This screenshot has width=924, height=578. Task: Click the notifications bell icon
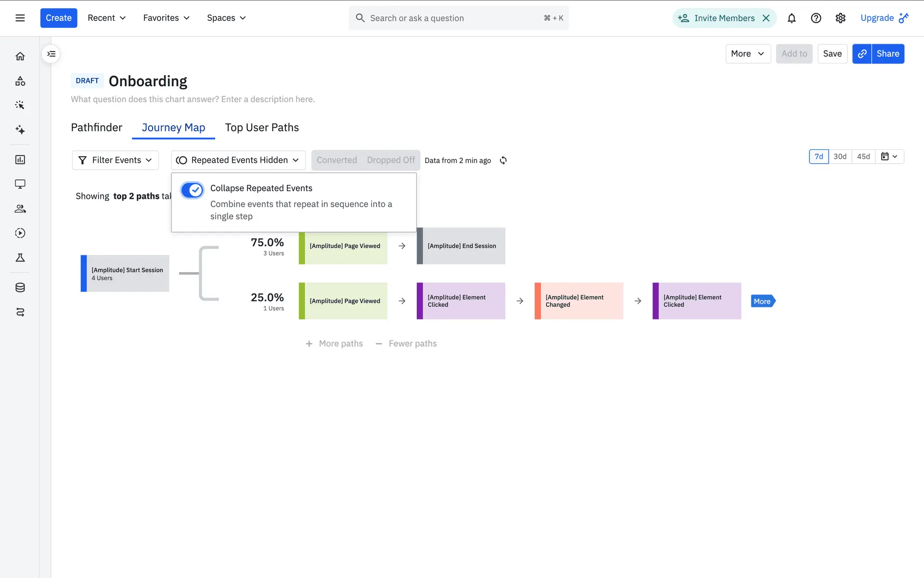coord(792,18)
